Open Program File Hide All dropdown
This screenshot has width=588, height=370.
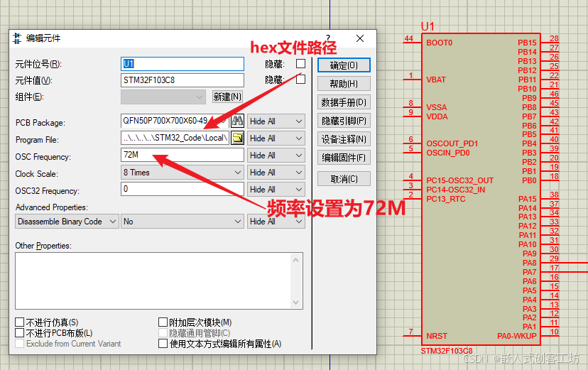coord(276,138)
